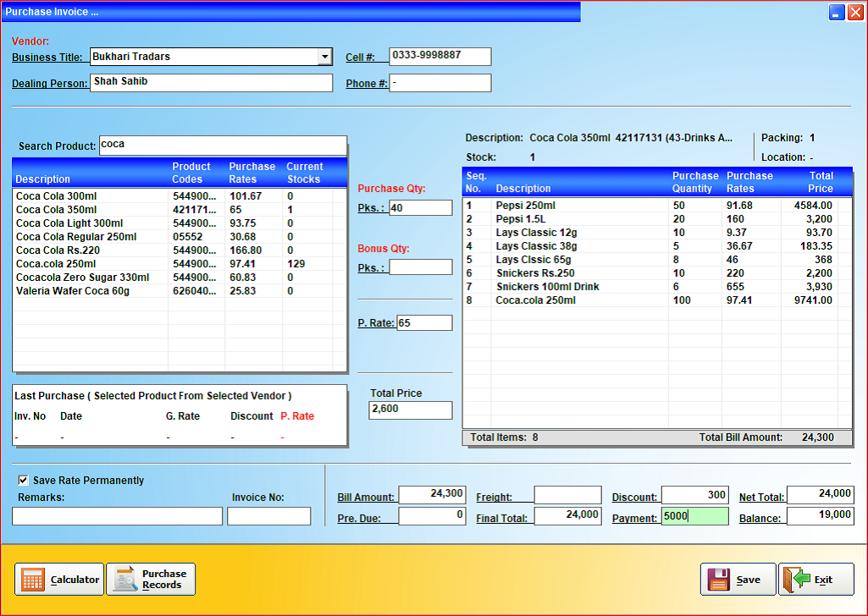
Task: Click the total price 9741.00 cell
Action: [813, 300]
